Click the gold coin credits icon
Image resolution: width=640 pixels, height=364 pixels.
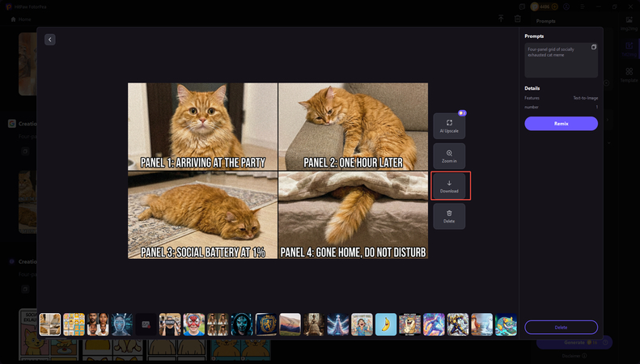coord(534,6)
